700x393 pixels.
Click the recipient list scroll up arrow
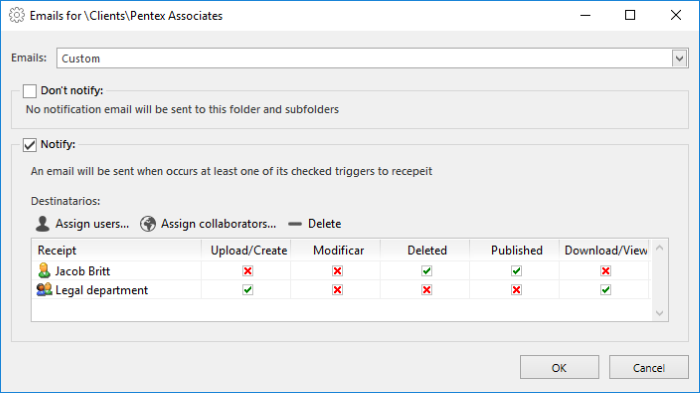pyautogui.click(x=659, y=248)
